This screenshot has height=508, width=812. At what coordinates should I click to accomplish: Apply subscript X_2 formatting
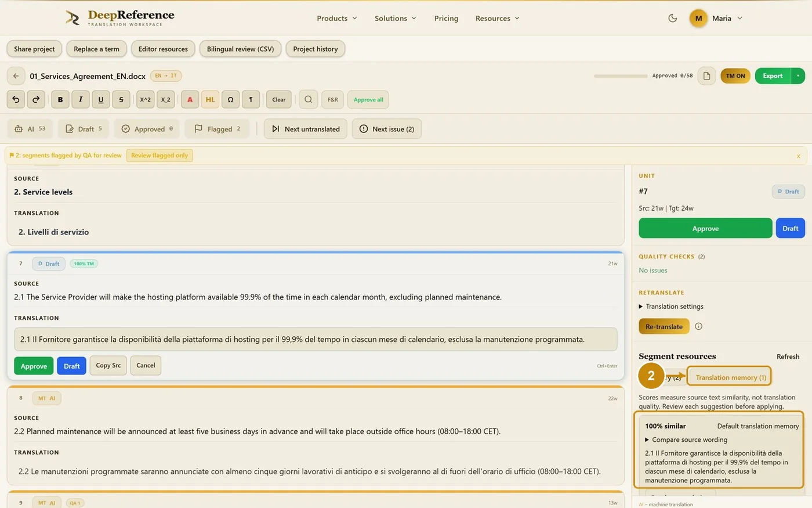(x=166, y=99)
